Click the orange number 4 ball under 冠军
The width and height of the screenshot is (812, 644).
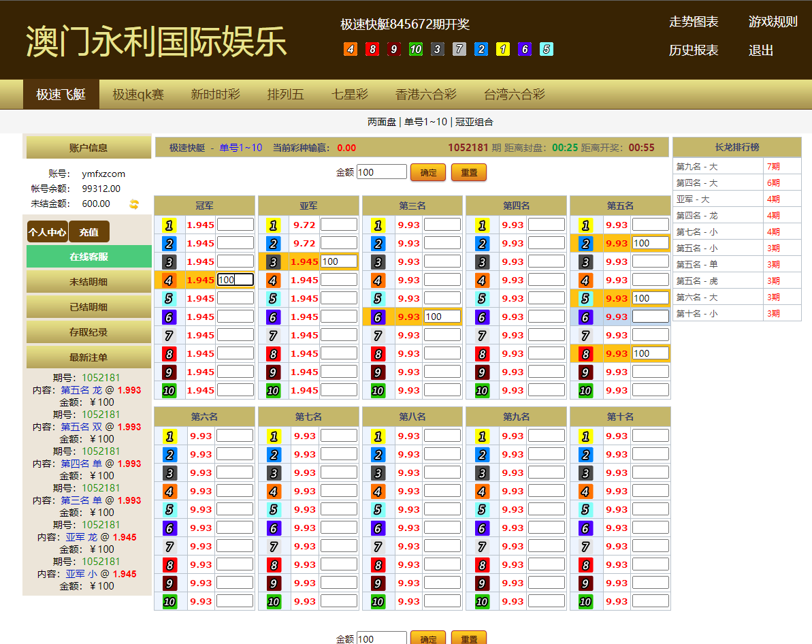[x=169, y=279]
